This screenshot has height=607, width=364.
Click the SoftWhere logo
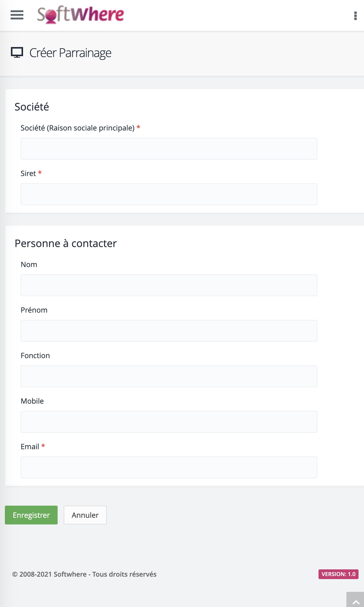coord(80,15)
